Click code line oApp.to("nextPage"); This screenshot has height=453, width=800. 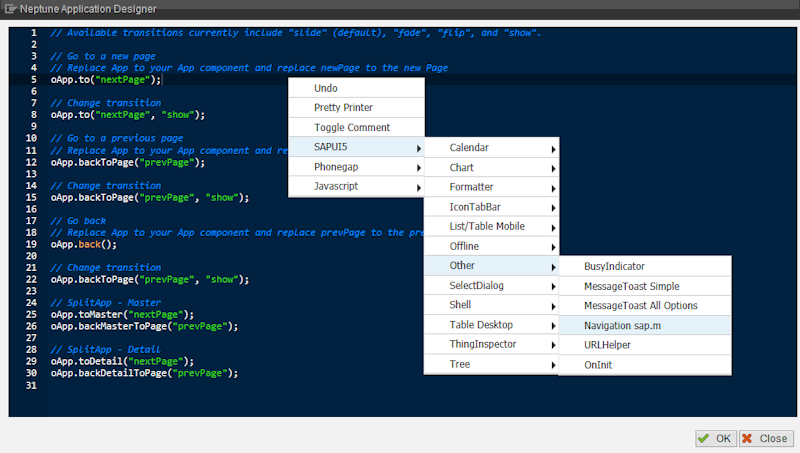[x=106, y=80]
